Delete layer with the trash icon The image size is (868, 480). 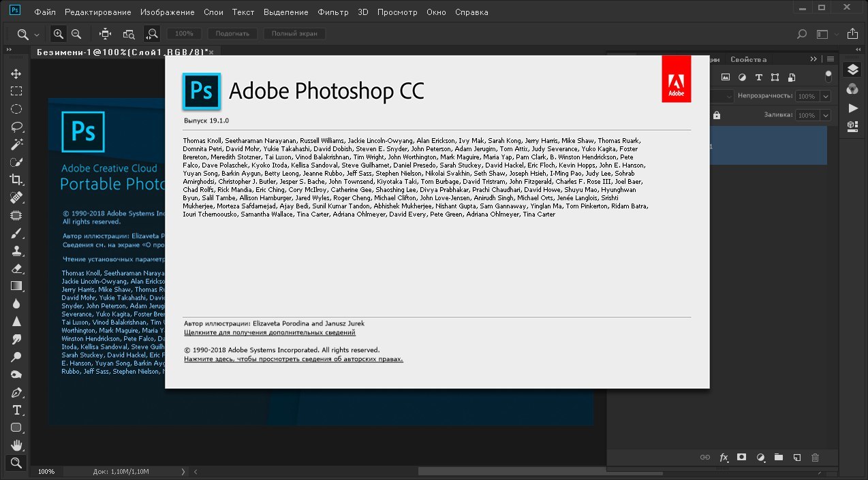coord(815,458)
